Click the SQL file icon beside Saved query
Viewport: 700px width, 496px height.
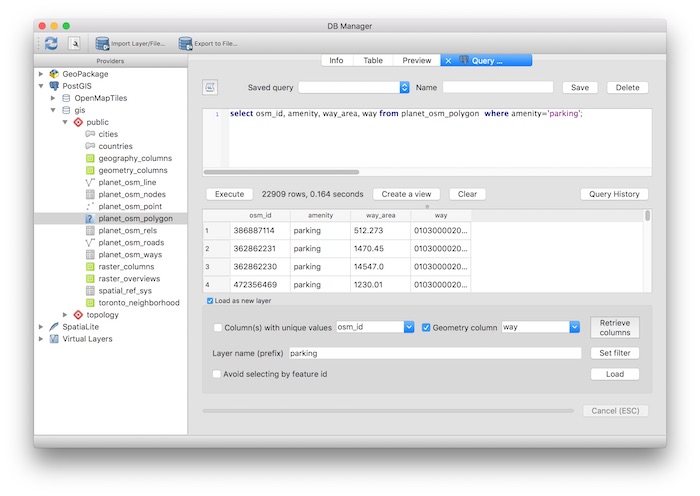[x=210, y=88]
